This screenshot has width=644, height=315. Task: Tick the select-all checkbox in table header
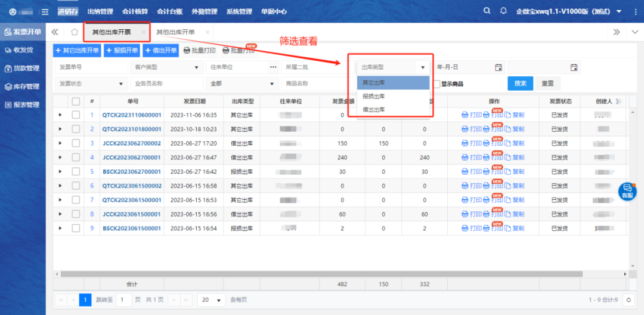pyautogui.click(x=76, y=101)
